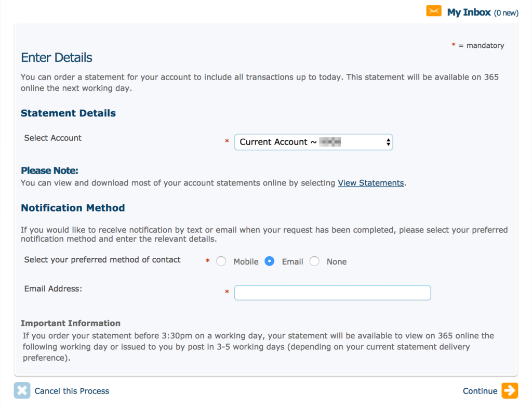Click the Continue text link

coord(480,391)
